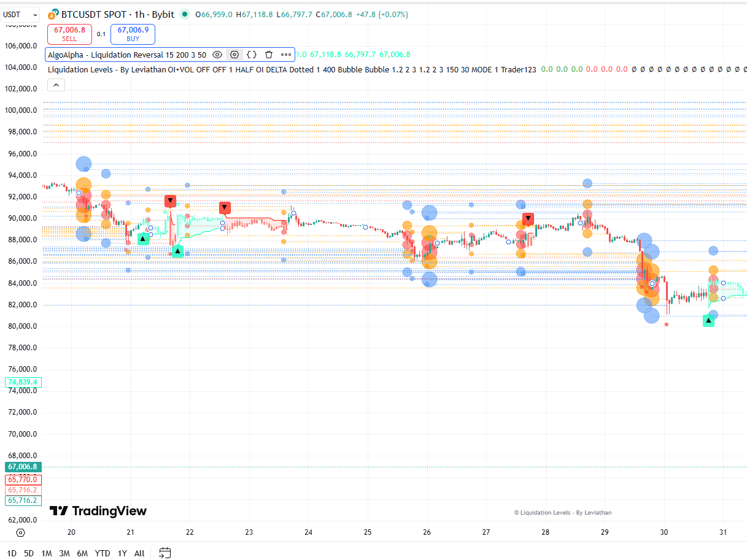Click the 67,006.8 SELL button
747x560 pixels.
pyautogui.click(x=69, y=34)
